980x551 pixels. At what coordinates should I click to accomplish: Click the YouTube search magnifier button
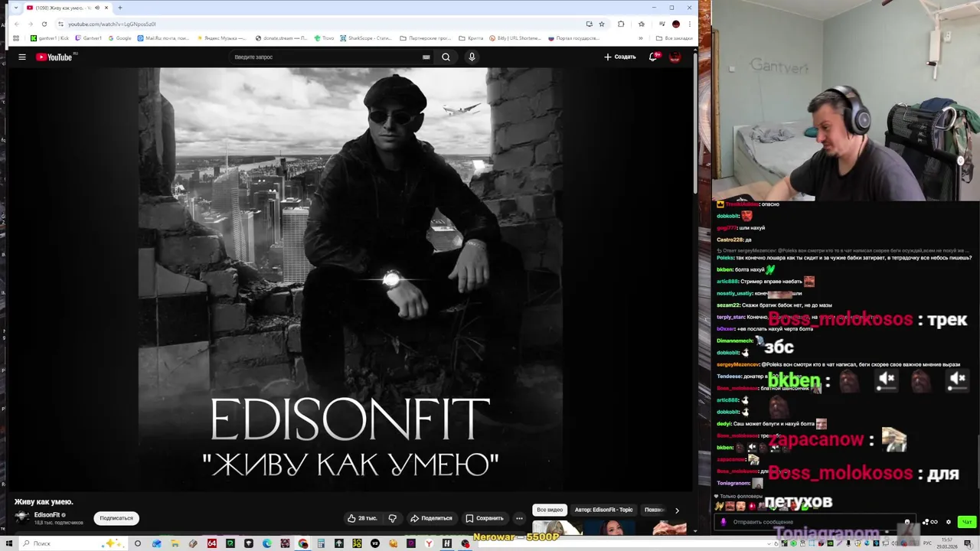446,57
